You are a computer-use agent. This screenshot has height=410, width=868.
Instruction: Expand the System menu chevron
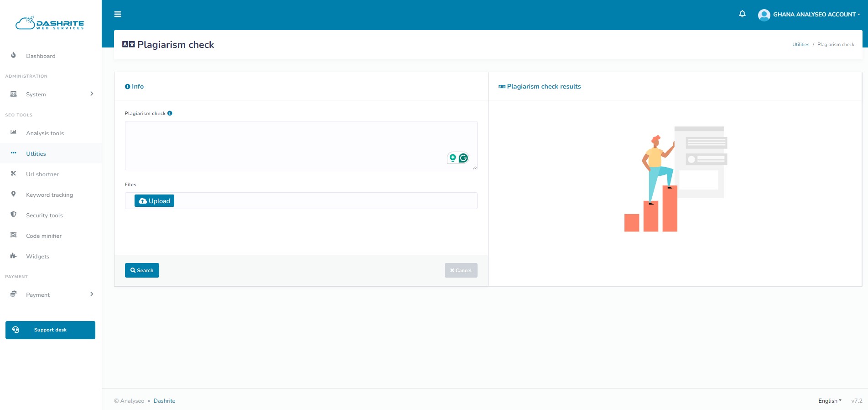coord(92,94)
